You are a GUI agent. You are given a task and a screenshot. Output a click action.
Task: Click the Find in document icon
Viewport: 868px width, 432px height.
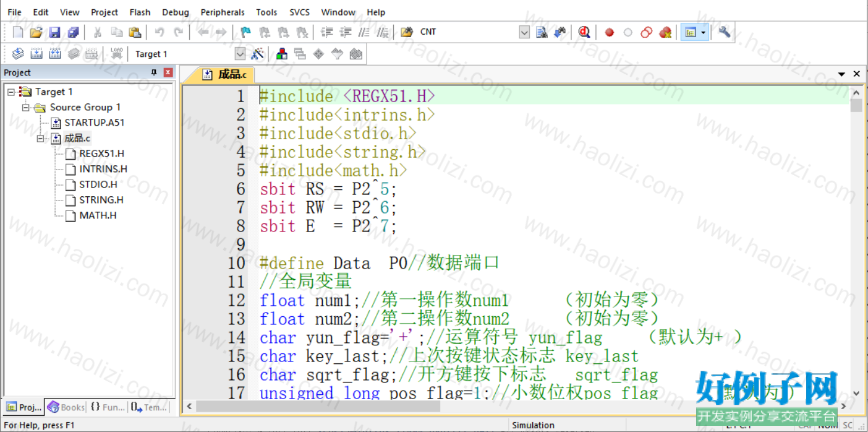point(542,32)
